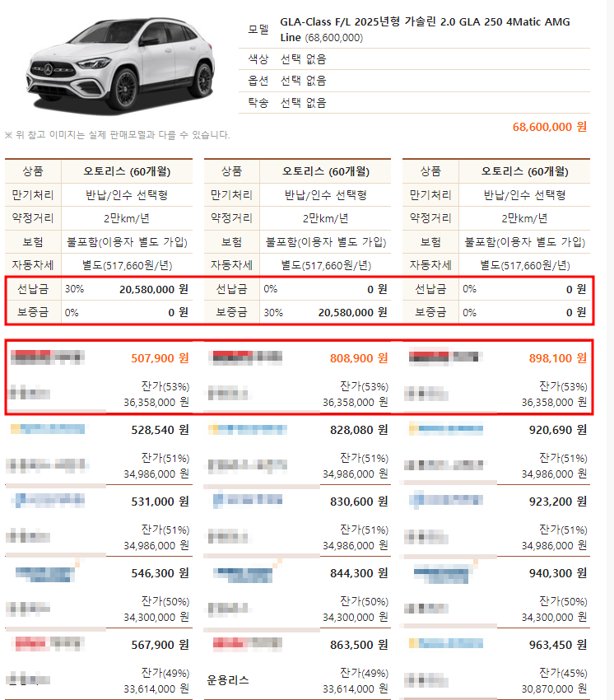Click the orange total 68,600,000 원
The height and width of the screenshot is (700, 614).
549,127
